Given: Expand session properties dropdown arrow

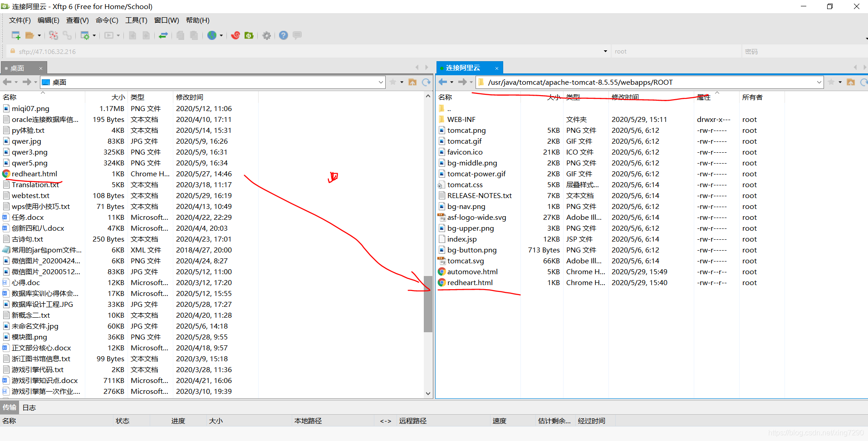Looking at the screenshot, I should click(x=94, y=35).
